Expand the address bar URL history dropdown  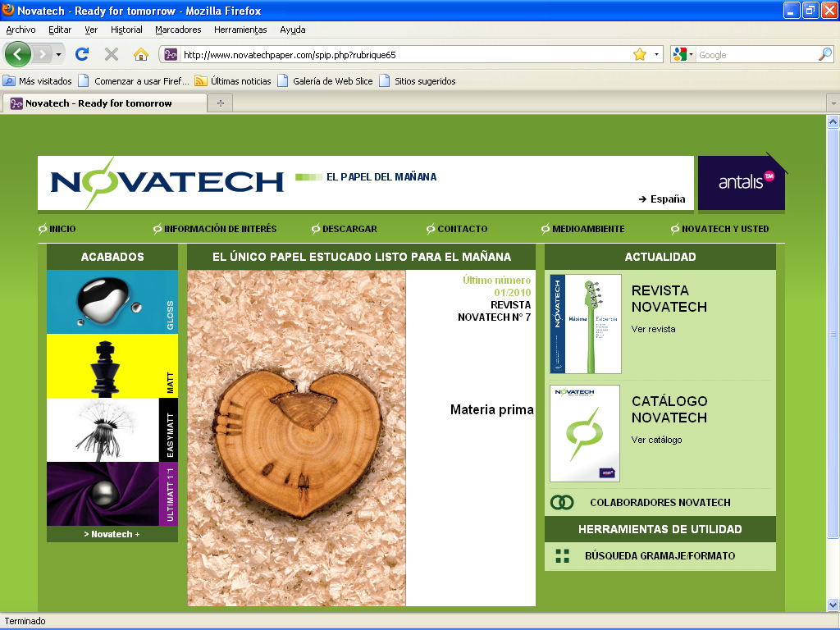(x=656, y=55)
